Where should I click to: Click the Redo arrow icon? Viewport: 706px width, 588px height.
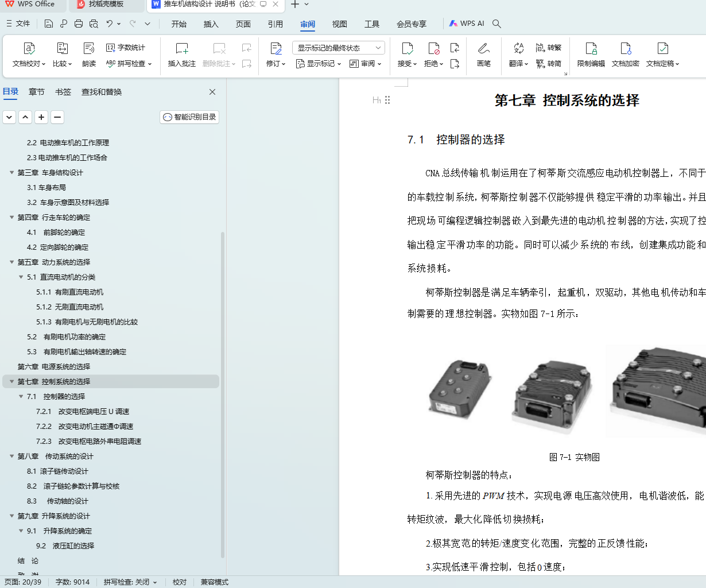point(133,24)
